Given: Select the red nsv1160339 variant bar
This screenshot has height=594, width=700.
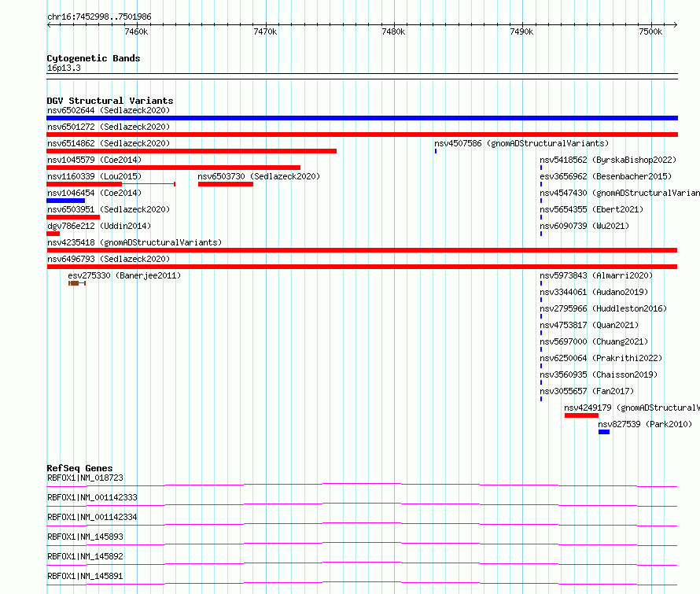Looking at the screenshot, I should coord(111,184).
